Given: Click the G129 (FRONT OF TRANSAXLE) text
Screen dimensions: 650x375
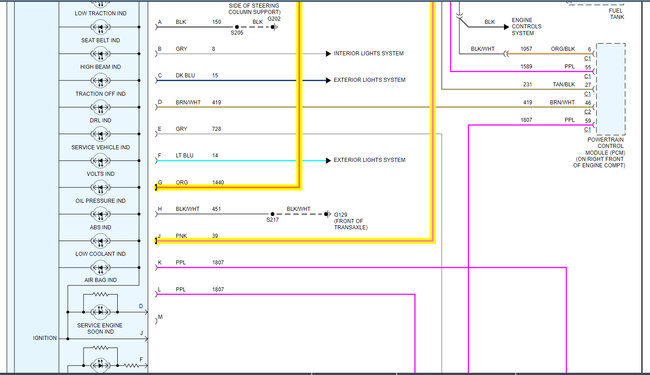Looking at the screenshot, I should (x=351, y=221).
